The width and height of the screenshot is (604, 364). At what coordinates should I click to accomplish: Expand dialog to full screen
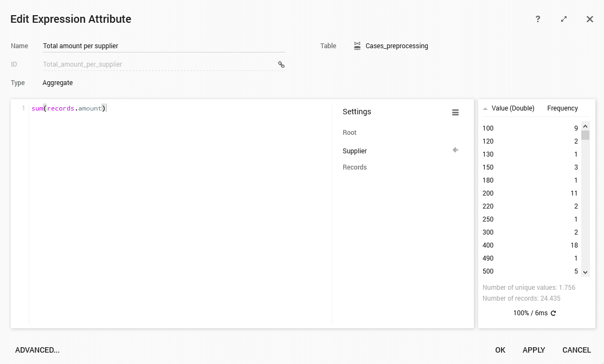point(564,19)
